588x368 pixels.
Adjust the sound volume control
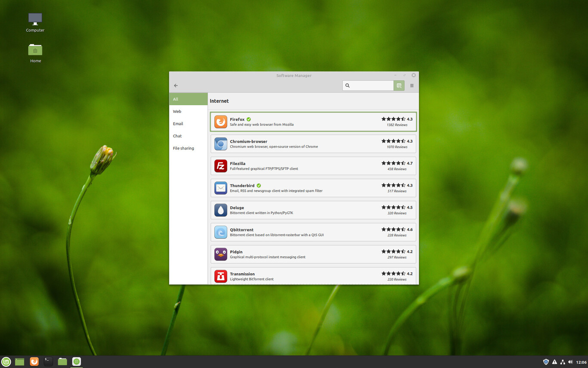(570, 362)
